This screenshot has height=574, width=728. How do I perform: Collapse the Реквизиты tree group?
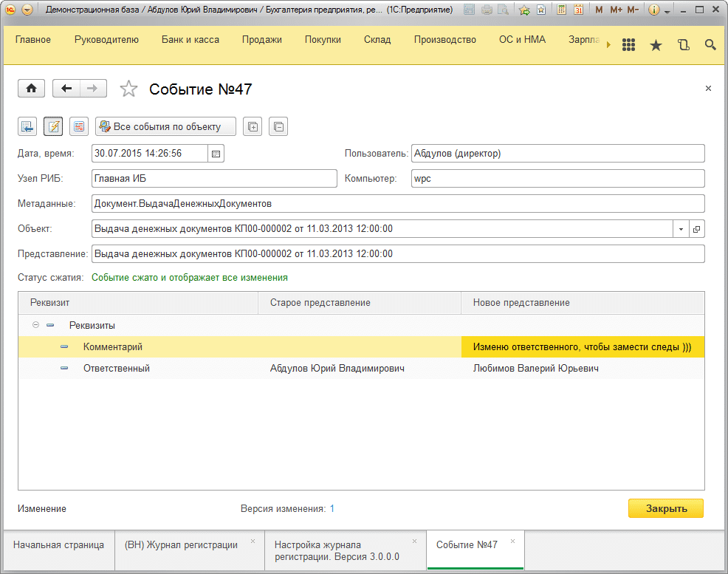point(36,325)
